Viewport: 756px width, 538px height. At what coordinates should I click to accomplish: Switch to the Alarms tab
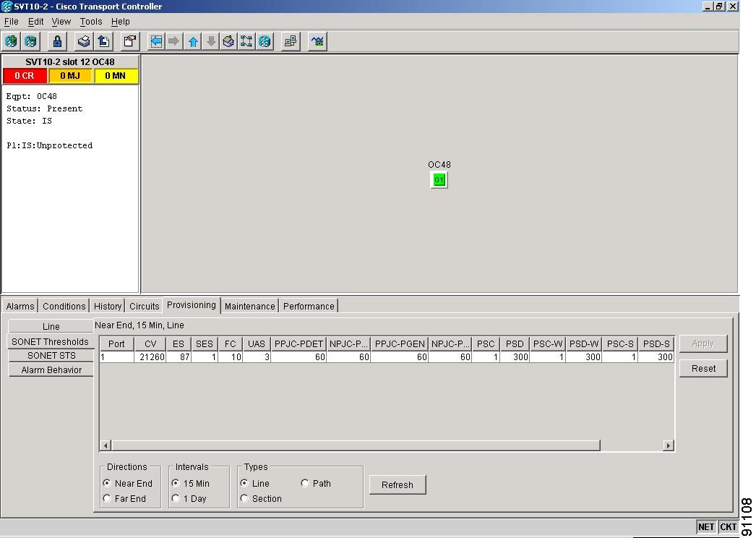pos(20,307)
